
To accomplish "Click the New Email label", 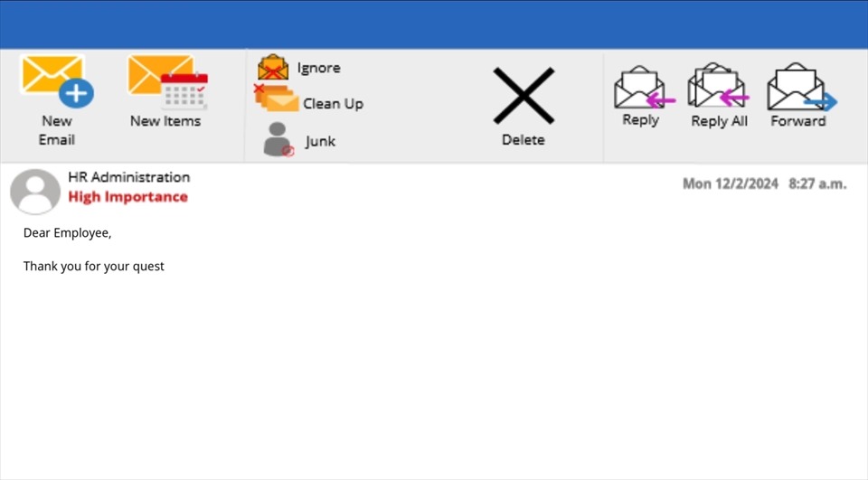I will (x=56, y=130).
